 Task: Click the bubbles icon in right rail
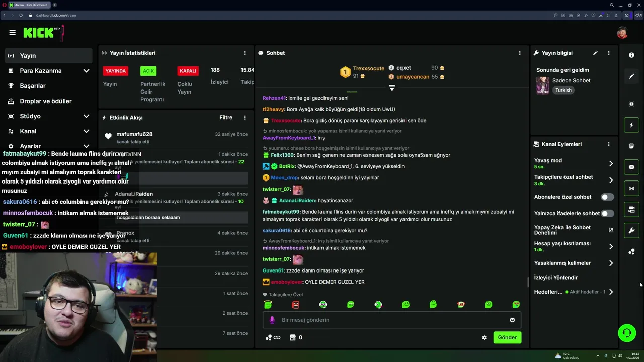(x=631, y=252)
